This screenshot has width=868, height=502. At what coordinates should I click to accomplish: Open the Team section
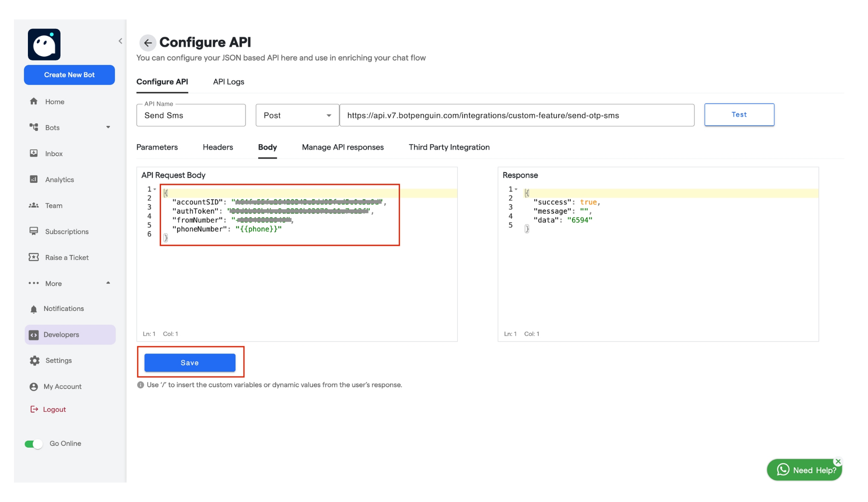(53, 205)
